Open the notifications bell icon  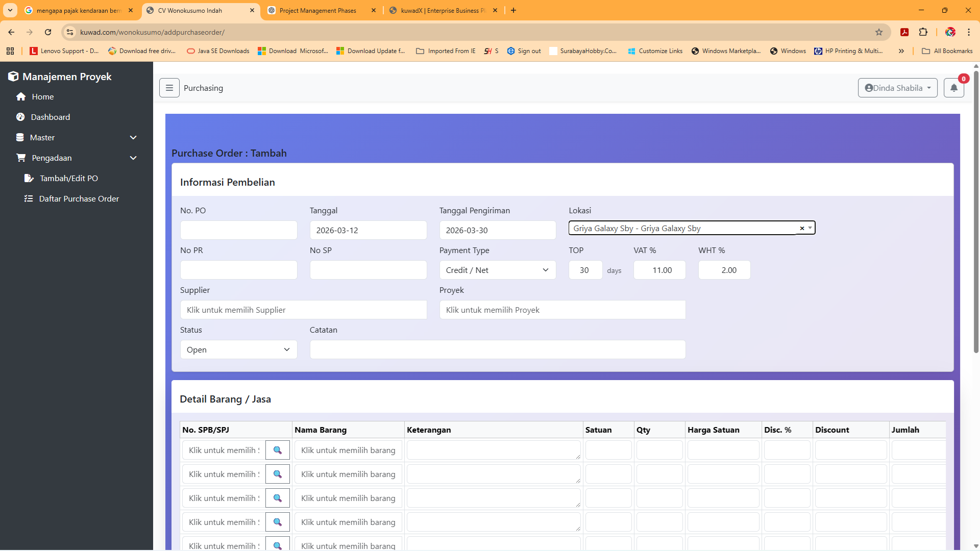point(953,88)
